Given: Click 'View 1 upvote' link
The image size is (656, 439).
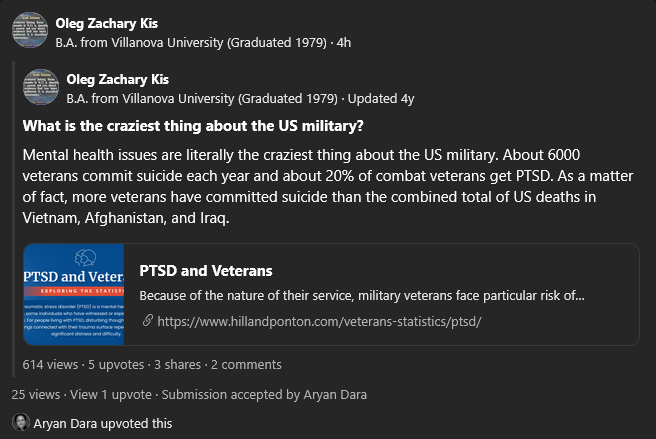Looking at the screenshot, I should coord(111,395).
